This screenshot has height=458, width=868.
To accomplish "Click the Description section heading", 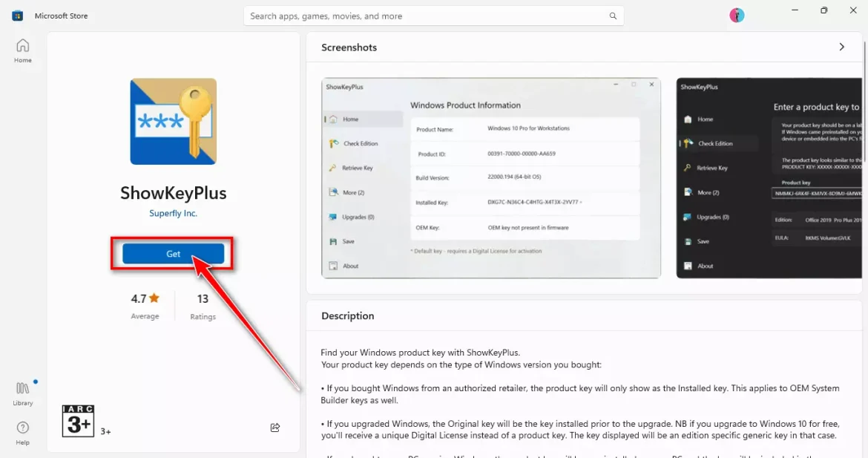I will (348, 315).
